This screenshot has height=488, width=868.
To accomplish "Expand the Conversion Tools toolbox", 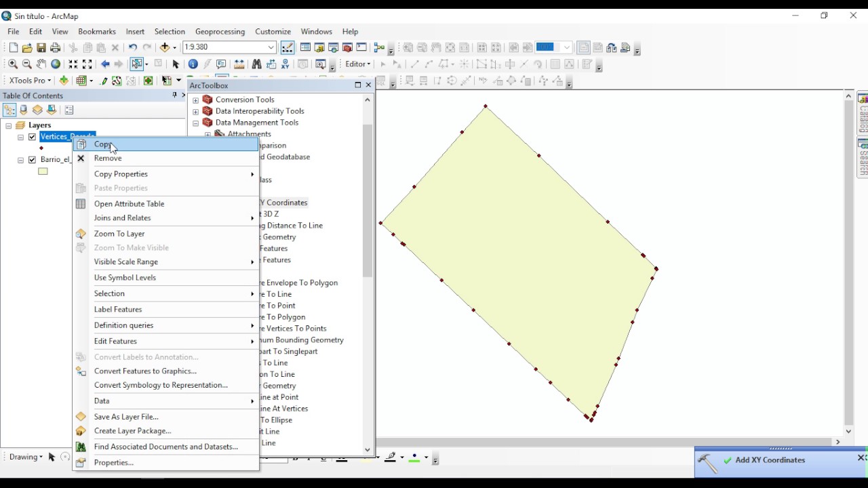I will click(x=196, y=100).
